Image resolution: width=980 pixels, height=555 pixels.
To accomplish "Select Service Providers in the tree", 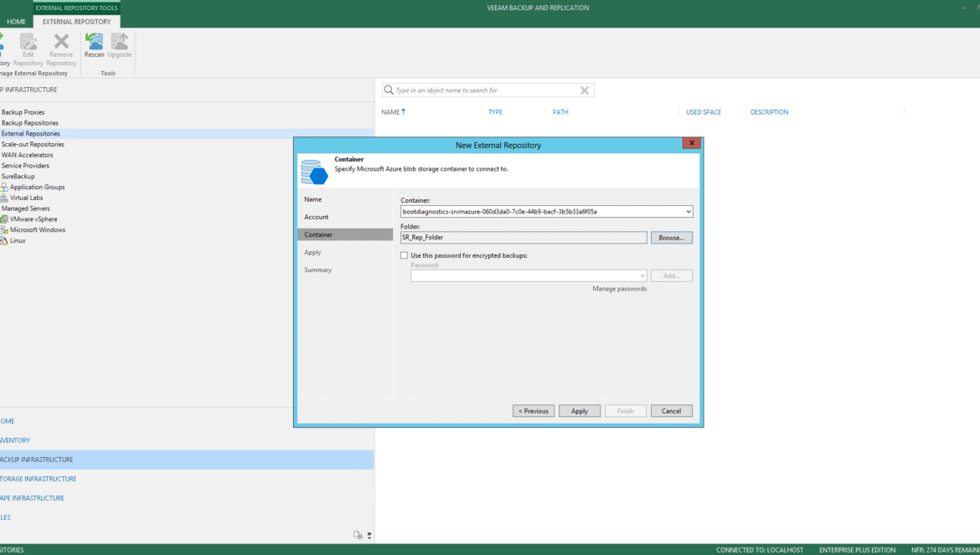I will click(25, 166).
